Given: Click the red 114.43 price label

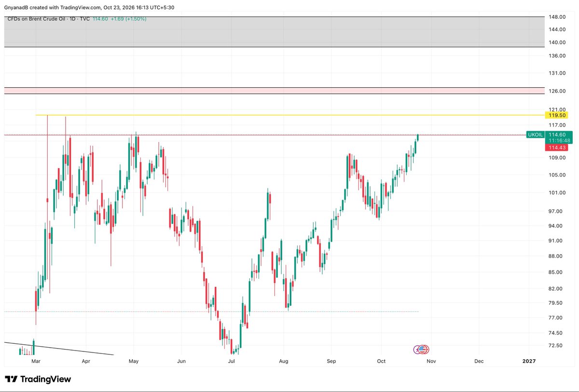Looking at the screenshot, I should tap(556, 148).
